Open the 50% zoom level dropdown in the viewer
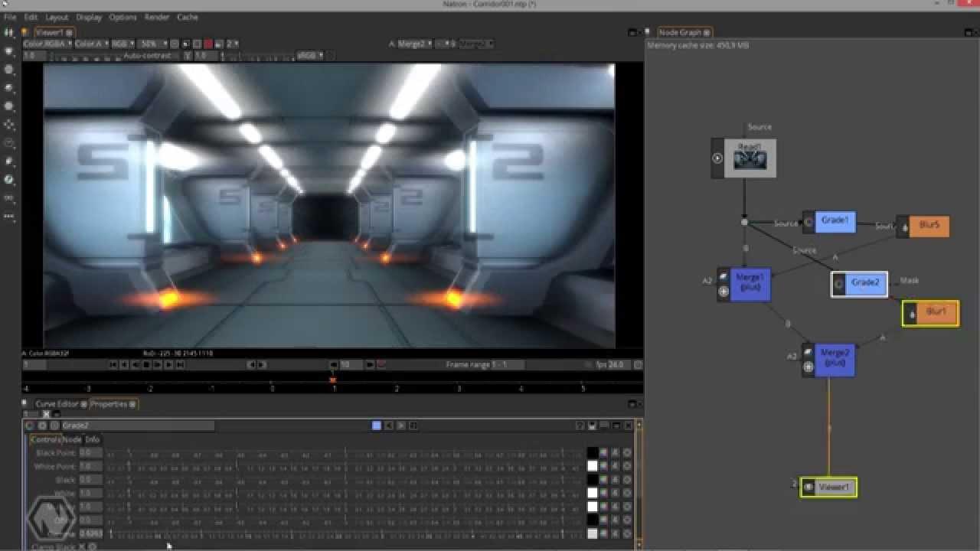The height and width of the screenshot is (551, 980). [x=152, y=44]
